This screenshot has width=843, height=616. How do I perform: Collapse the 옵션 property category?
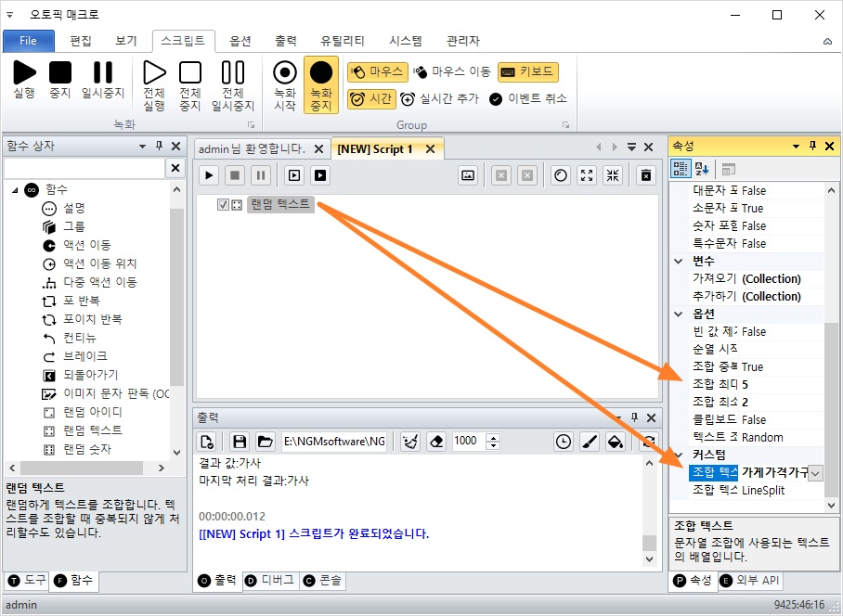tap(679, 314)
